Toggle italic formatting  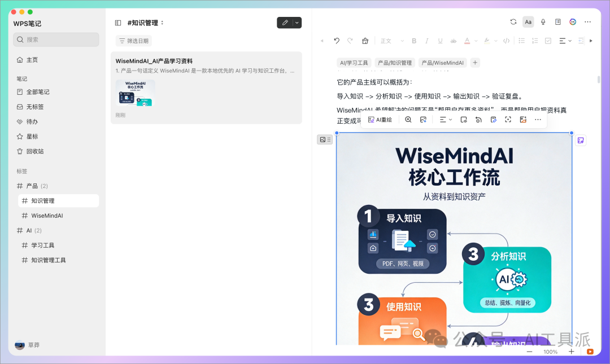[x=427, y=41]
